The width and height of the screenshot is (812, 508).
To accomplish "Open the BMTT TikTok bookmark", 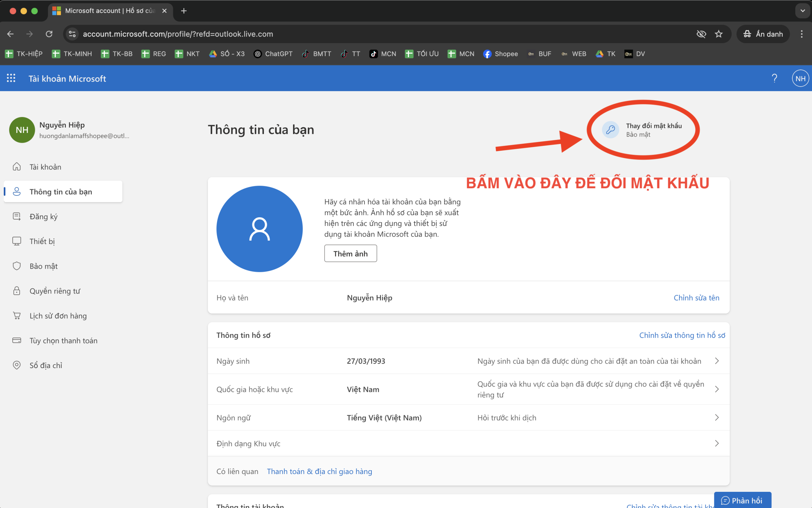I will point(316,54).
